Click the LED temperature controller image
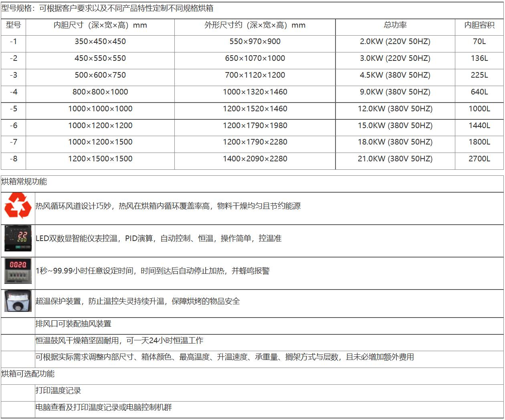The height and width of the screenshot is (420, 505). pos(18,239)
